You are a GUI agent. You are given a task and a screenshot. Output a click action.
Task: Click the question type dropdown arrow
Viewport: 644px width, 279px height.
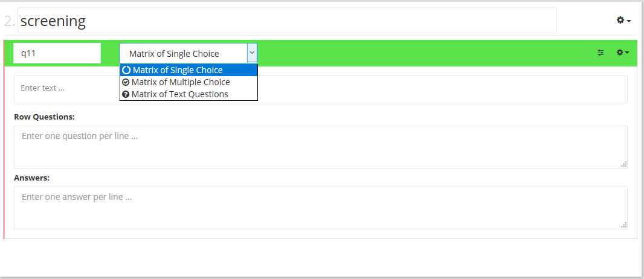(252, 53)
